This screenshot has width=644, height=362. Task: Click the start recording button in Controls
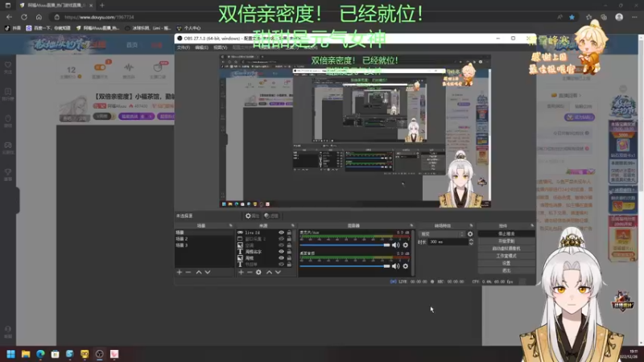coord(506,241)
